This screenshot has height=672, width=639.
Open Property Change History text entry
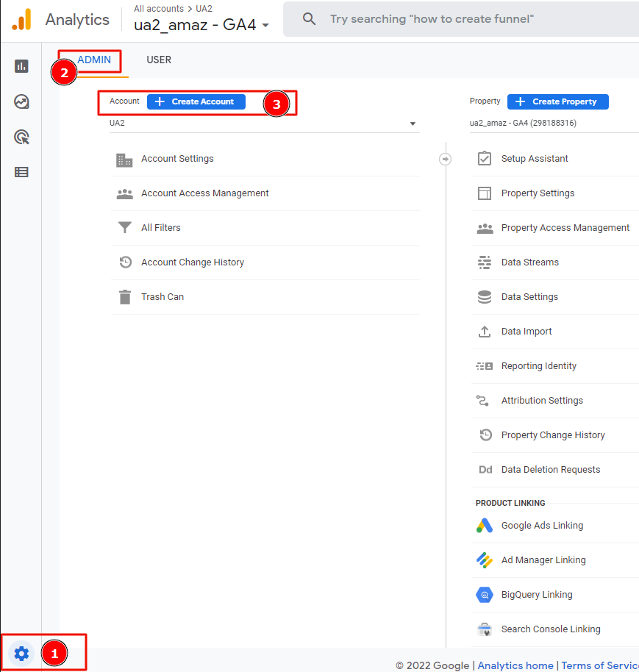coord(553,435)
